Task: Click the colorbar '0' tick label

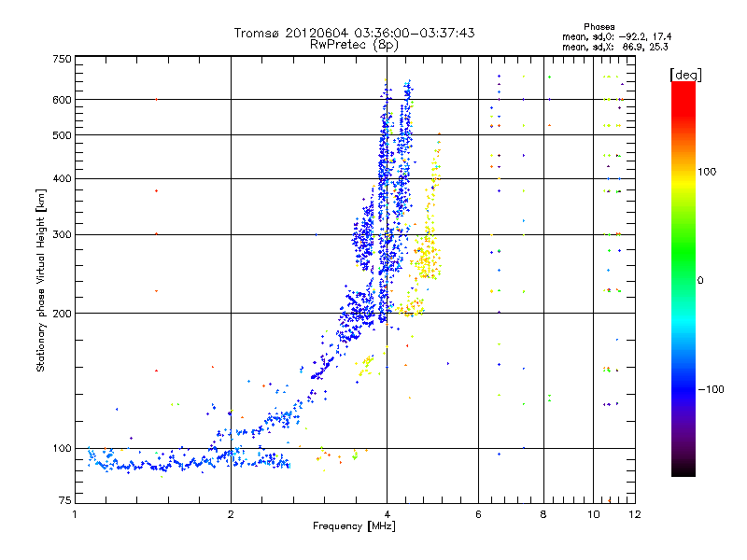Action: click(700, 280)
